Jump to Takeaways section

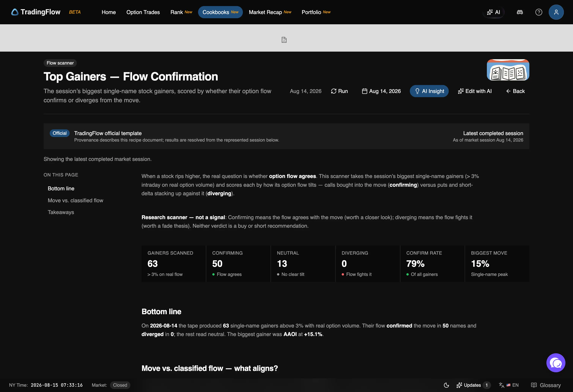[x=61, y=212]
